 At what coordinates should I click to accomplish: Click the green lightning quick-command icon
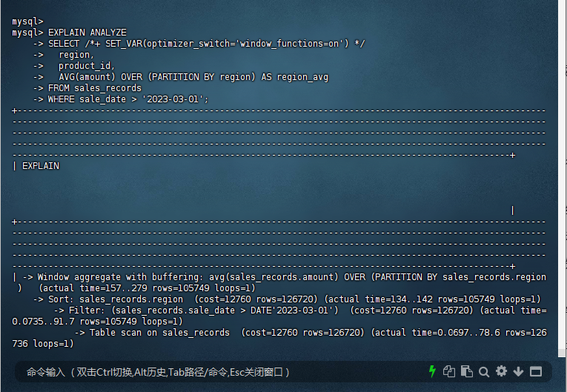(x=432, y=371)
